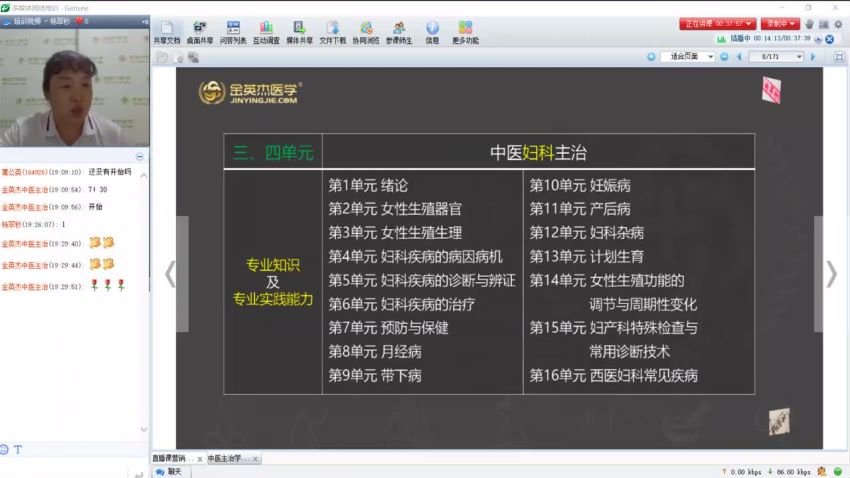Send the chat message with the enter icon
The height and width of the screenshot is (478, 850).
point(139,475)
